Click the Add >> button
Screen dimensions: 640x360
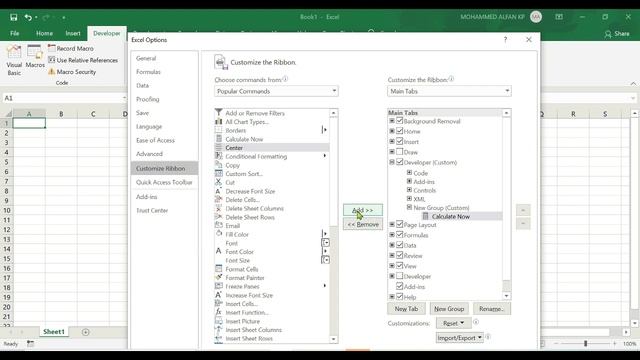[x=362, y=210]
